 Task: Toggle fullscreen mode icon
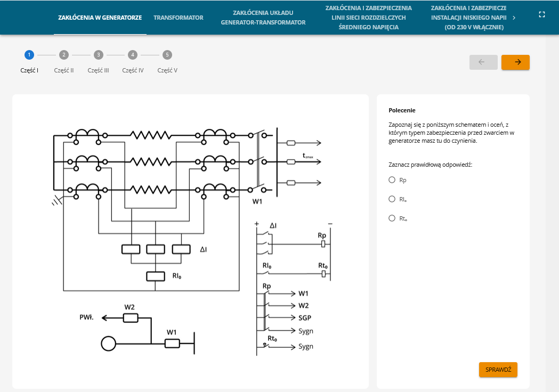coord(542,15)
